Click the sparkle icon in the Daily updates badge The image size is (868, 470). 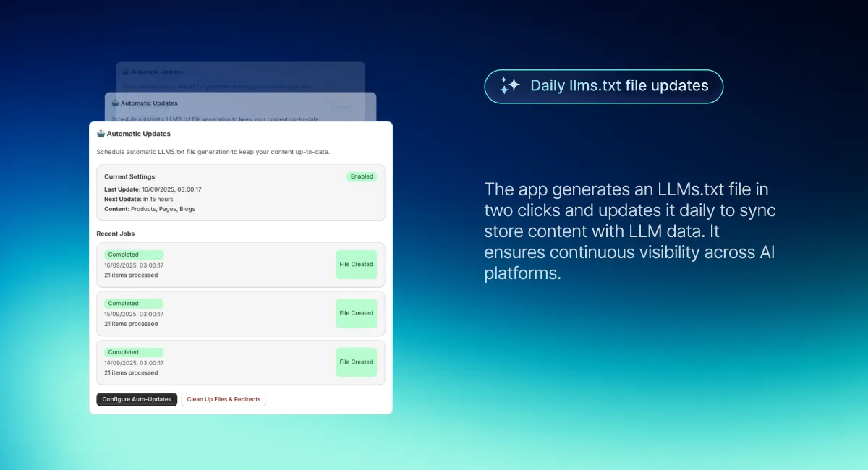(x=510, y=86)
